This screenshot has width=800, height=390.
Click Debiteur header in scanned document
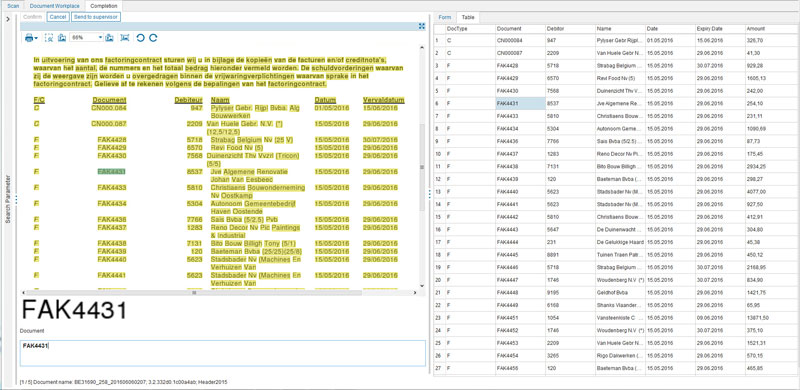(188, 100)
